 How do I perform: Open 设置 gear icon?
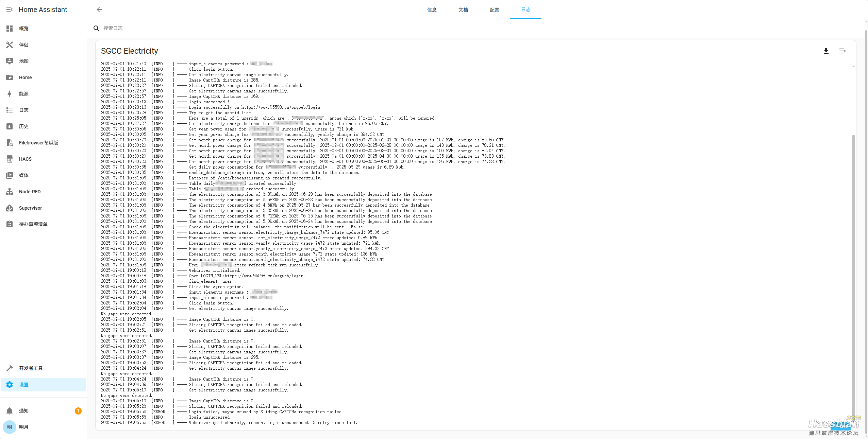coord(10,385)
